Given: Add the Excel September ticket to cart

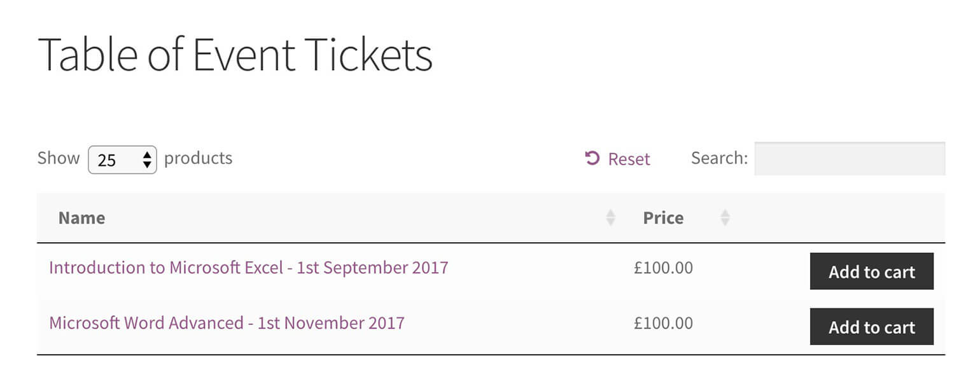Looking at the screenshot, I should click(x=872, y=271).
